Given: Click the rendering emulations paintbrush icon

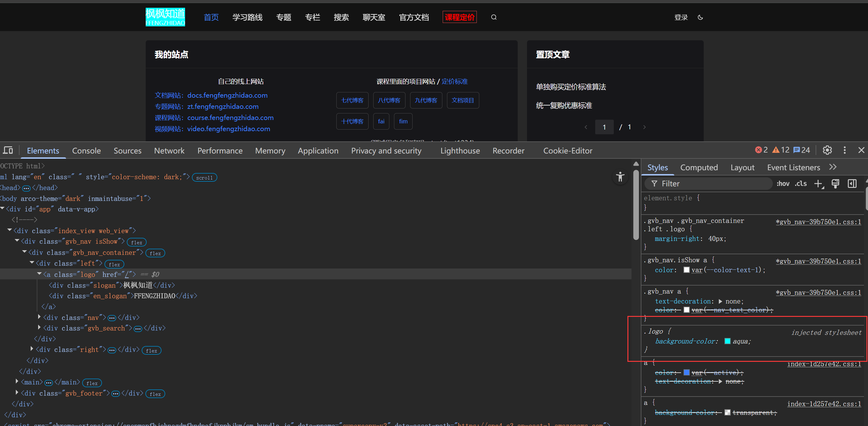Looking at the screenshot, I should click(835, 184).
